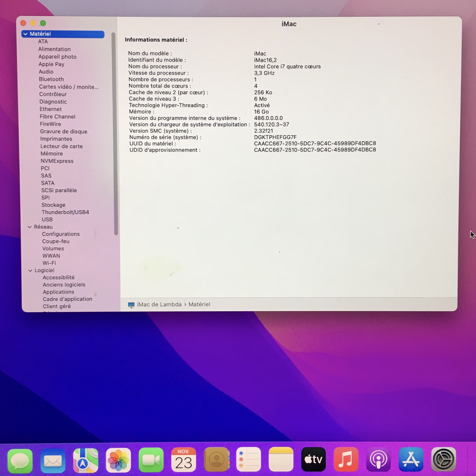Select Gravure de disque
The image size is (476, 476).
pos(64,132)
